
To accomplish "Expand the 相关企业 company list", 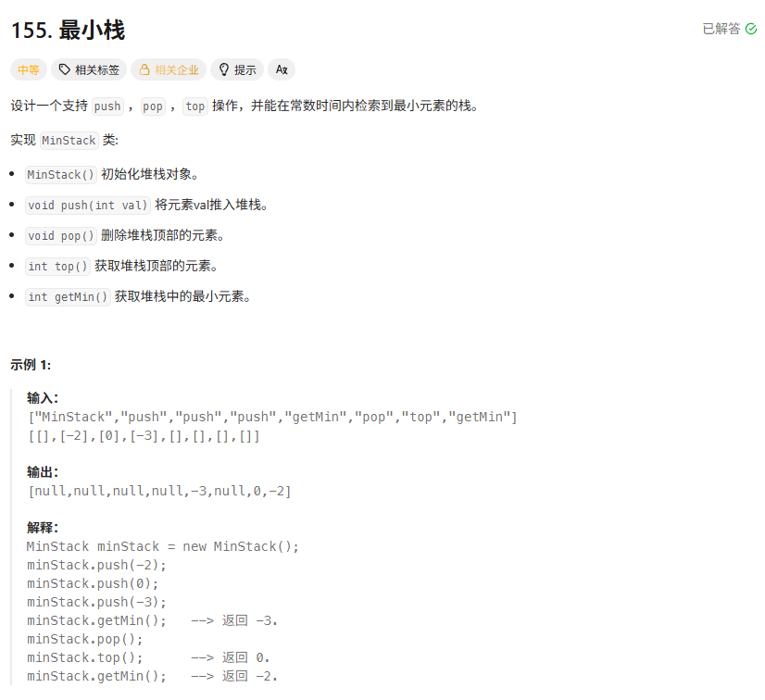I will click(168, 69).
